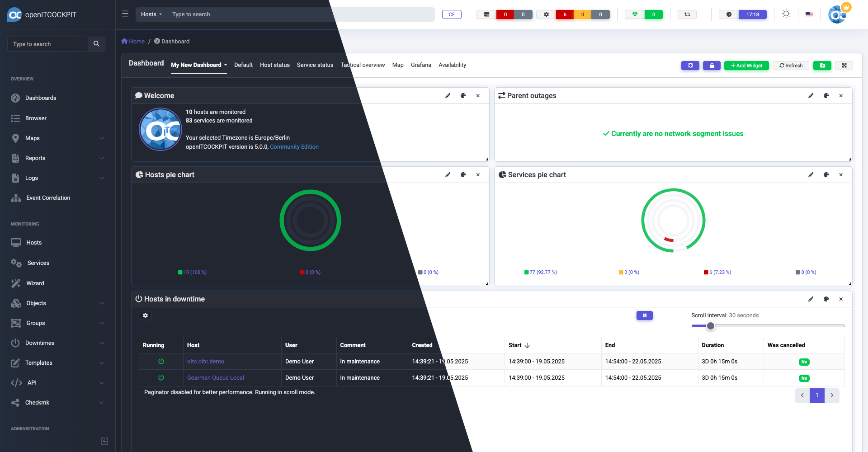This screenshot has width=868, height=452.
Task: Switch to the Service status tab
Action: [315, 65]
